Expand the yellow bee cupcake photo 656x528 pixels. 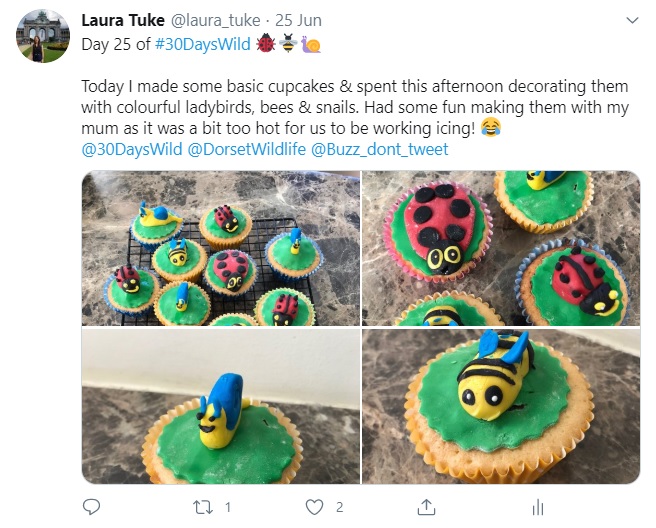click(x=500, y=407)
